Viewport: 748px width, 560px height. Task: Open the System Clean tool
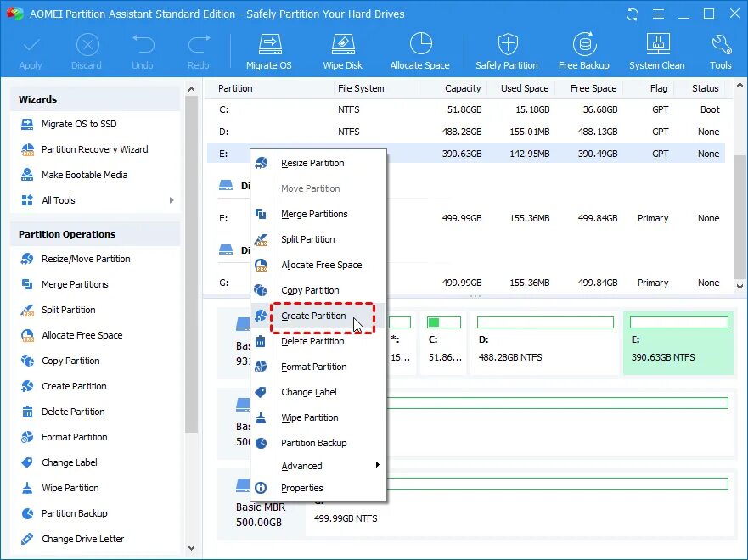click(657, 52)
